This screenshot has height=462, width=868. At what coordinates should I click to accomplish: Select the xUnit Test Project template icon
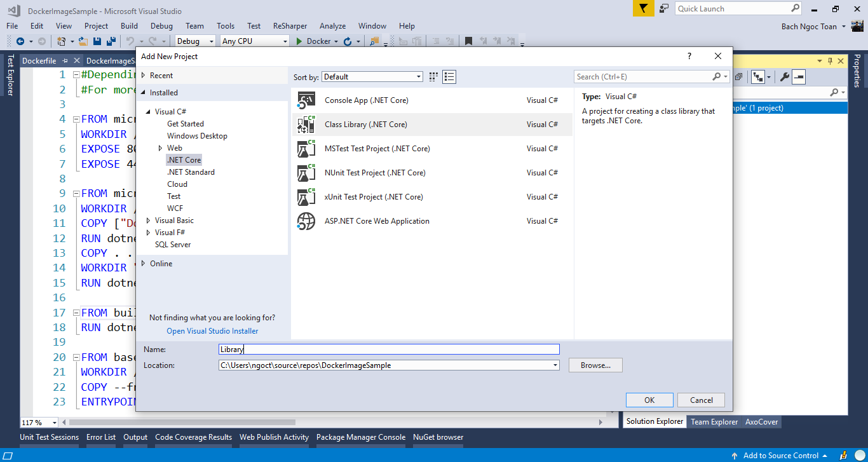click(306, 197)
